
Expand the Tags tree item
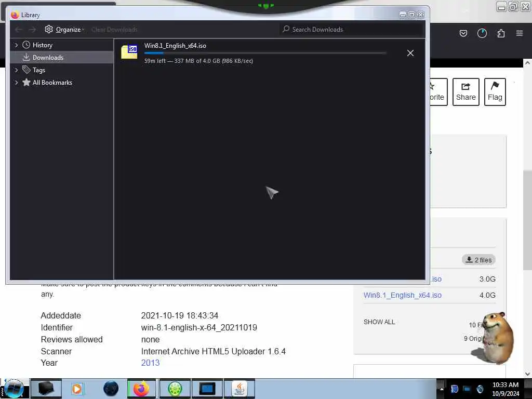pyautogui.click(x=16, y=70)
